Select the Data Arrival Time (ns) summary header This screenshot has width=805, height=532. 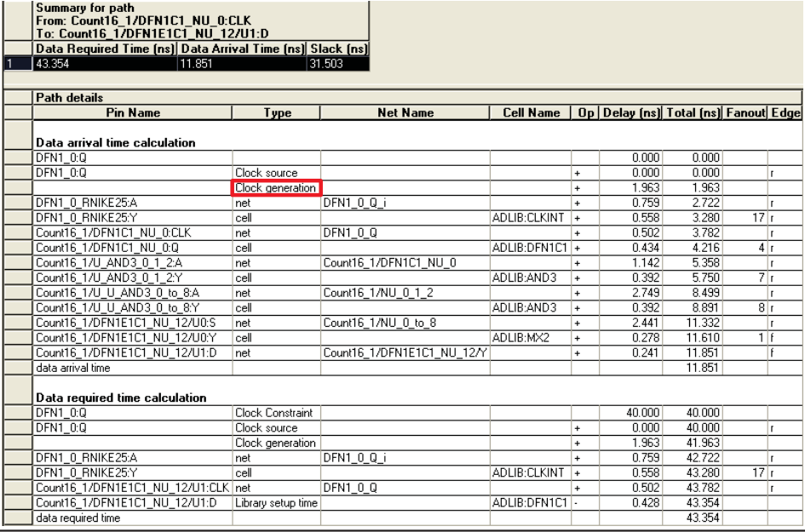(242, 49)
